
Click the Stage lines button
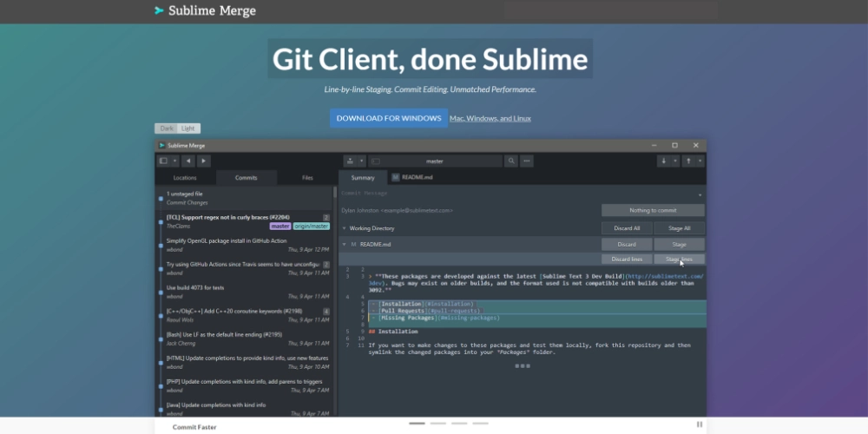(x=680, y=259)
